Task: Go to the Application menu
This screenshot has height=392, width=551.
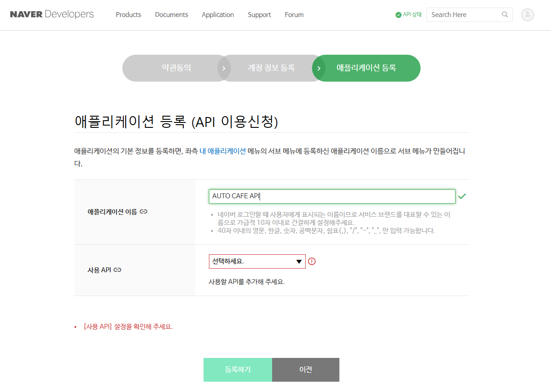Action: click(x=217, y=15)
